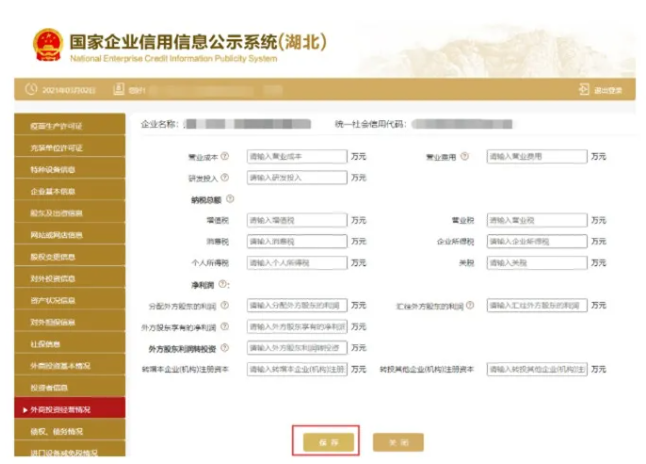This screenshot has width=646, height=464.
Task: Click the help icon beside 营业成本
Action: point(225,157)
